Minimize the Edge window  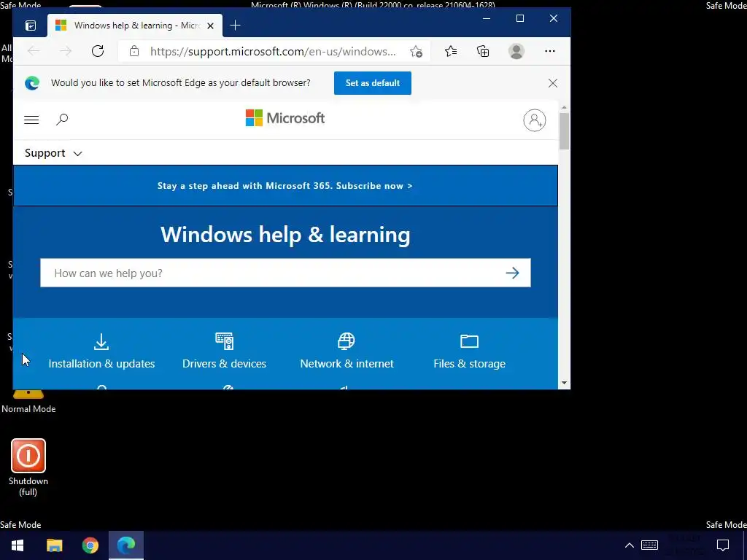coord(487,18)
